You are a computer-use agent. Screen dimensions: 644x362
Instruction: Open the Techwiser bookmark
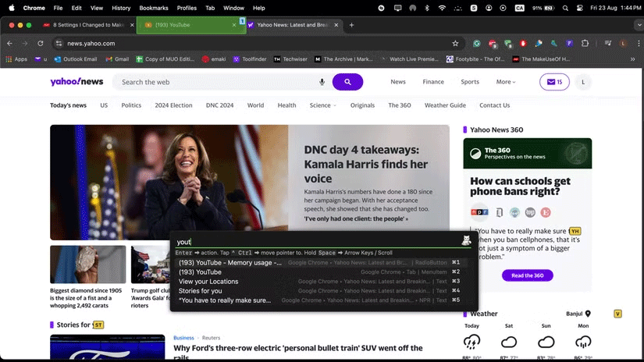tap(290, 59)
